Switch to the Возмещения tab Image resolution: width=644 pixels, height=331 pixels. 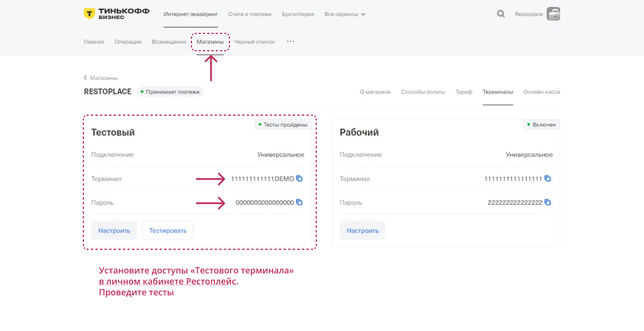pyautogui.click(x=169, y=41)
